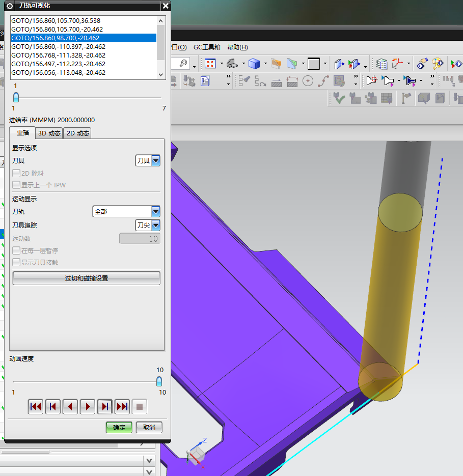Click the circle target point icon

coord(308,81)
